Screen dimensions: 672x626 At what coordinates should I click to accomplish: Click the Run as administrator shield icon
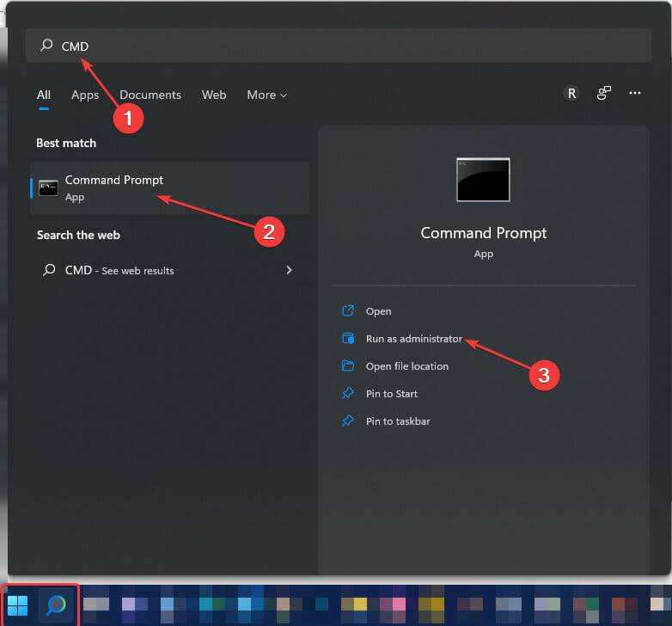348,339
